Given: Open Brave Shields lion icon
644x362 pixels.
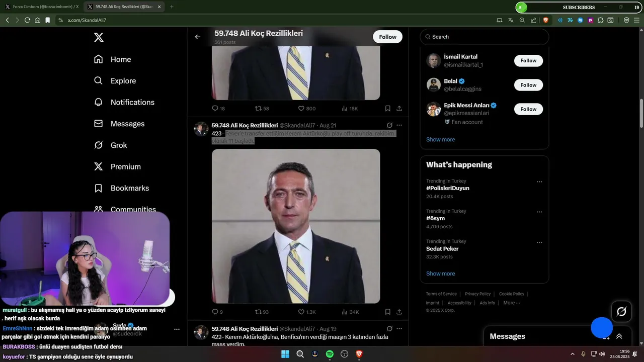Looking at the screenshot, I should pos(546,20).
